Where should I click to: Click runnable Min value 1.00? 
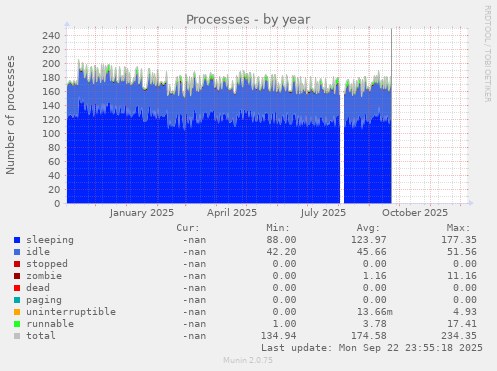tap(284, 324)
